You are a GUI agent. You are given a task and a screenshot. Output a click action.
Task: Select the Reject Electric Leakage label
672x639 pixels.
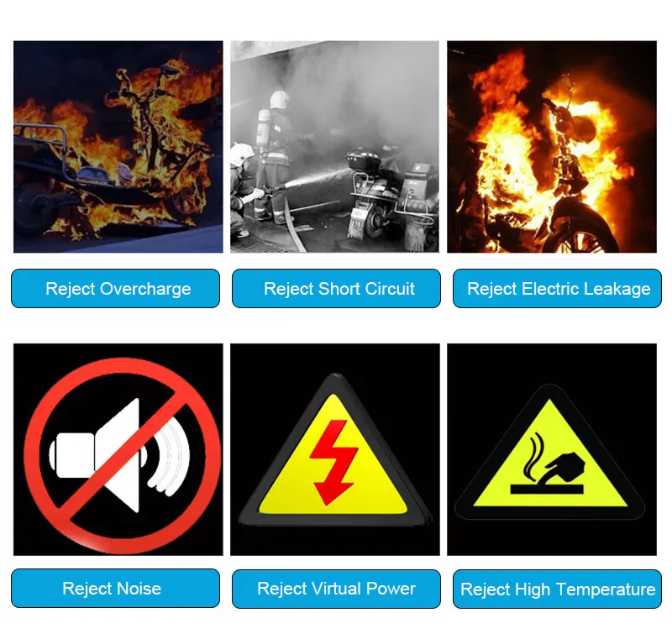pyautogui.click(x=557, y=288)
